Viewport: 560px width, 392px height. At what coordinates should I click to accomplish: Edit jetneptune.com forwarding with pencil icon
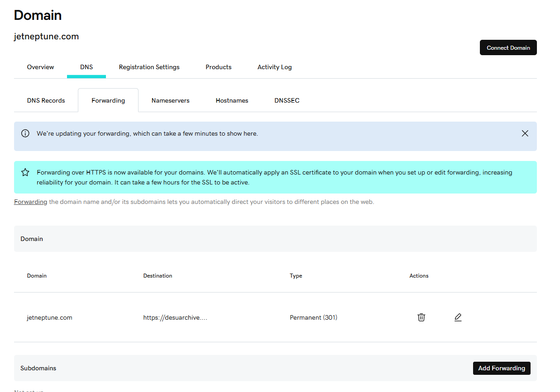pyautogui.click(x=458, y=317)
